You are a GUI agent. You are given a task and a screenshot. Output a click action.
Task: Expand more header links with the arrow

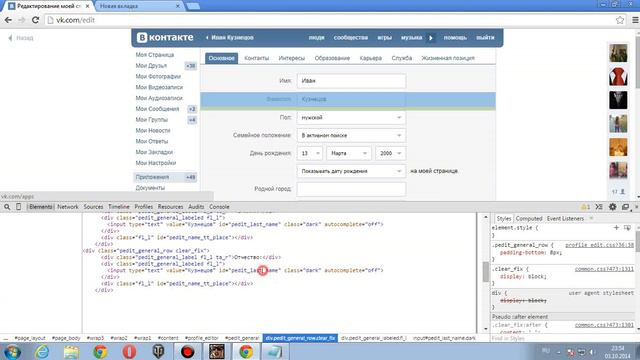pos(431,38)
